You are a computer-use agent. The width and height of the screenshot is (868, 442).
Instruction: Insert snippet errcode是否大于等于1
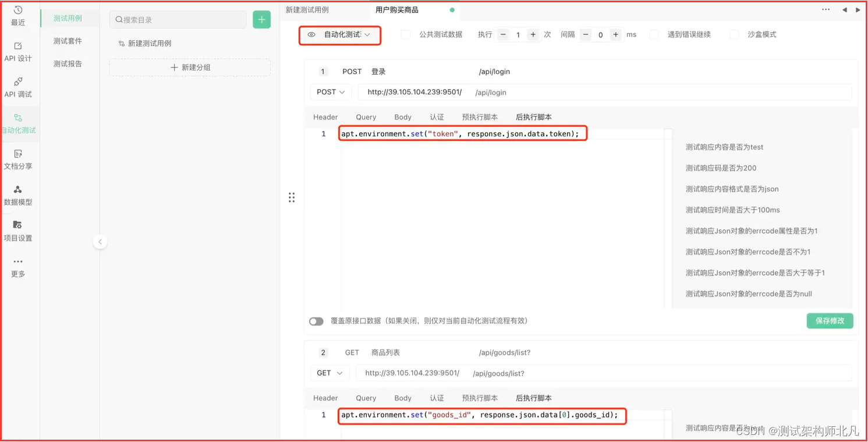pyautogui.click(x=755, y=273)
